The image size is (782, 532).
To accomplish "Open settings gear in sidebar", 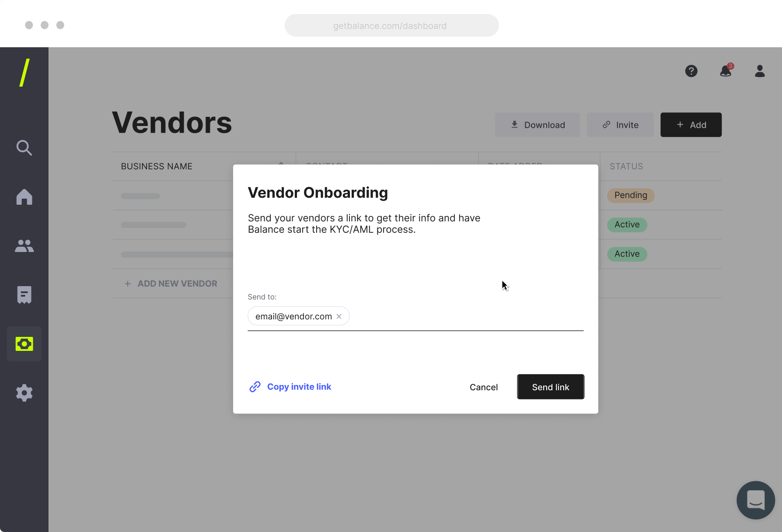I will (x=24, y=393).
